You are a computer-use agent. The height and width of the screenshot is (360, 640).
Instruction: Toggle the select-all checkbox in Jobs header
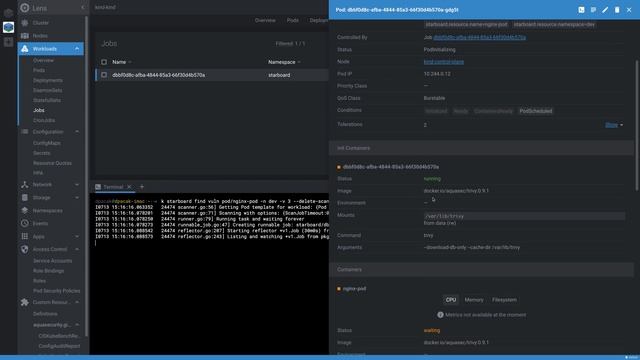[104, 62]
